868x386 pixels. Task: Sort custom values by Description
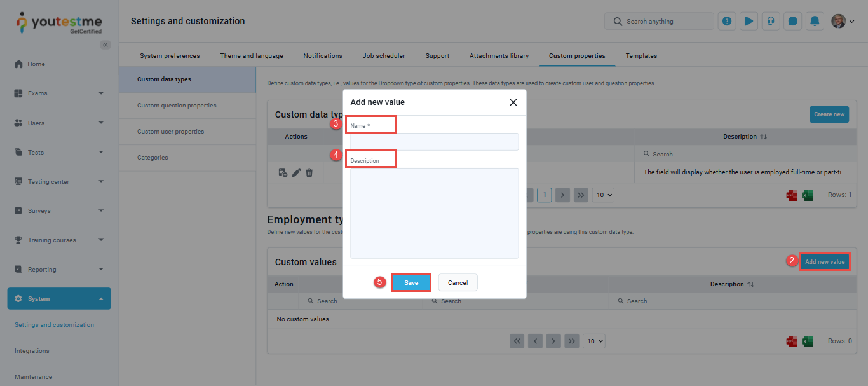coord(750,284)
